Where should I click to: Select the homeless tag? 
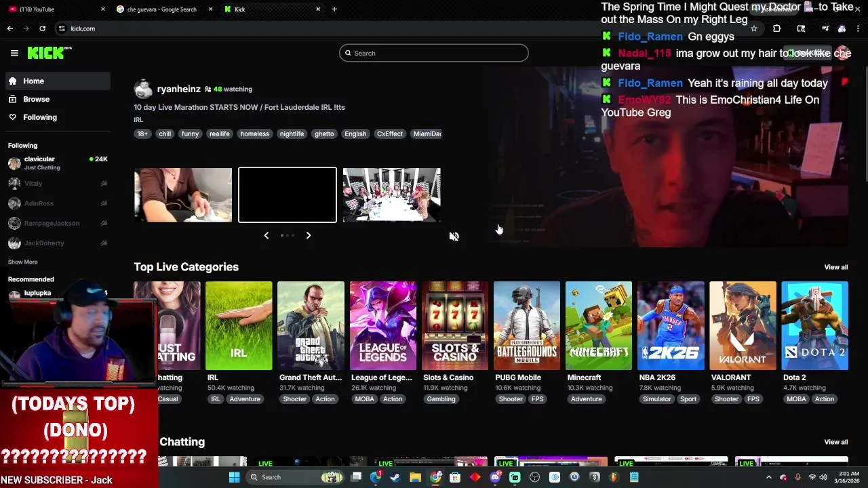[x=254, y=134]
